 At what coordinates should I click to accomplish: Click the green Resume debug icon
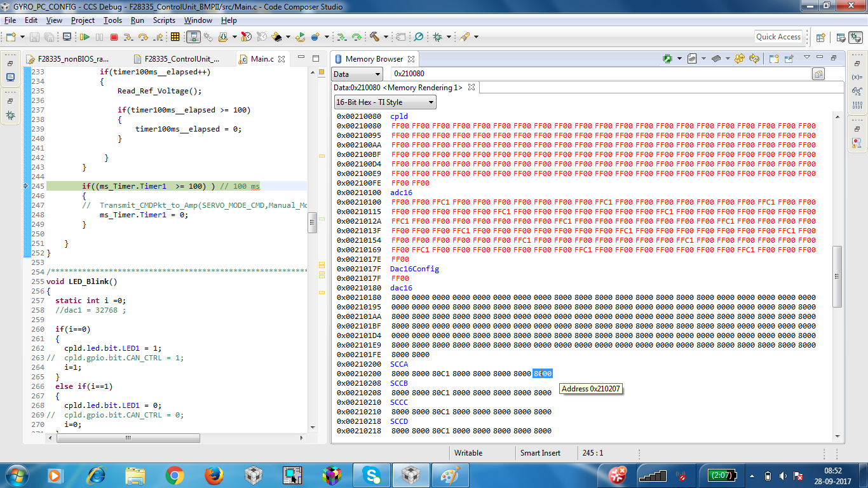pos(85,37)
